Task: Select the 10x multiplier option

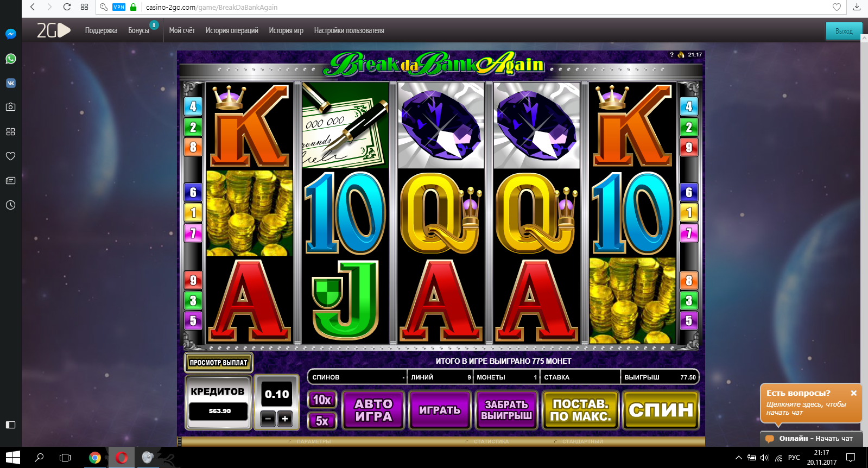Action: [x=322, y=400]
